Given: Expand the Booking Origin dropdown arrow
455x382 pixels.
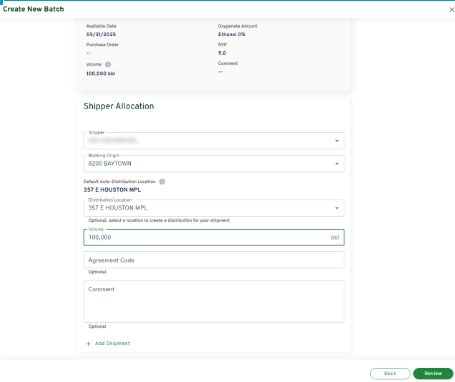Looking at the screenshot, I should pos(337,164).
